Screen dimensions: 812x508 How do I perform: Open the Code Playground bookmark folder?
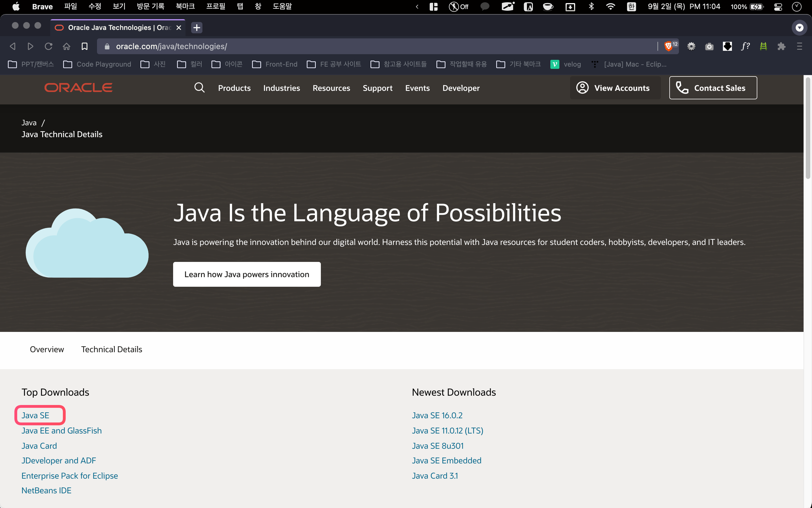97,64
